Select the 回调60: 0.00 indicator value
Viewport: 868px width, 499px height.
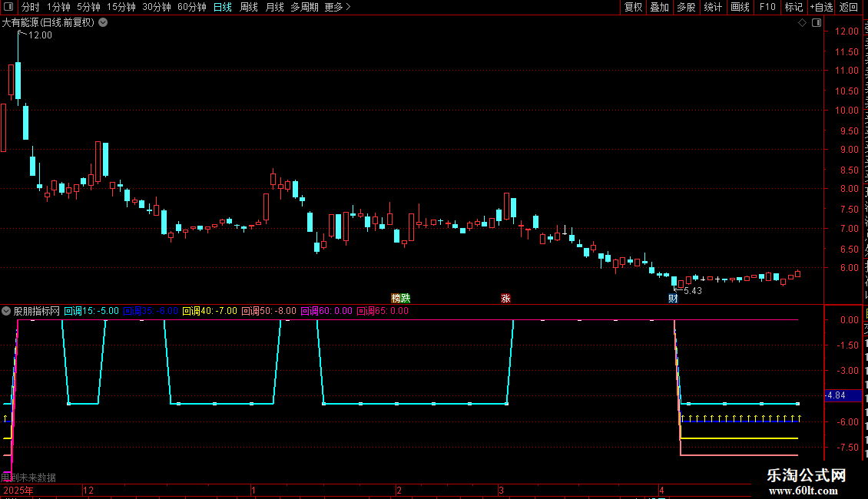click(x=326, y=311)
